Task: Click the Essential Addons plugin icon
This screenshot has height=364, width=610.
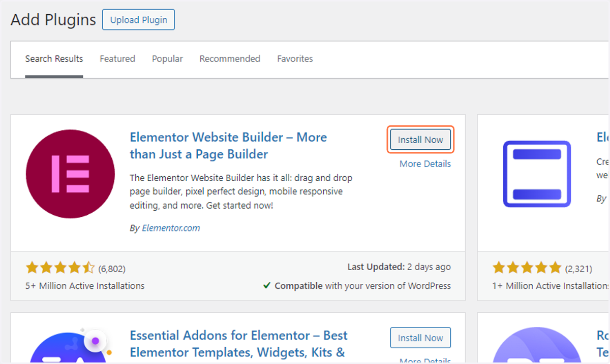Action: 70,345
